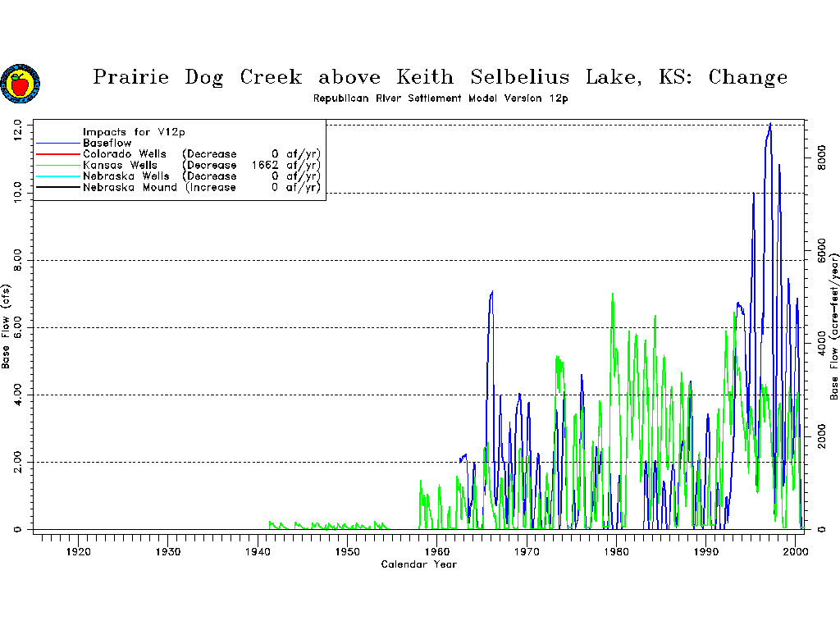The image size is (840, 630).
Task: Click the Nebraska Mound "0 af/yr" value
Action: (295, 188)
